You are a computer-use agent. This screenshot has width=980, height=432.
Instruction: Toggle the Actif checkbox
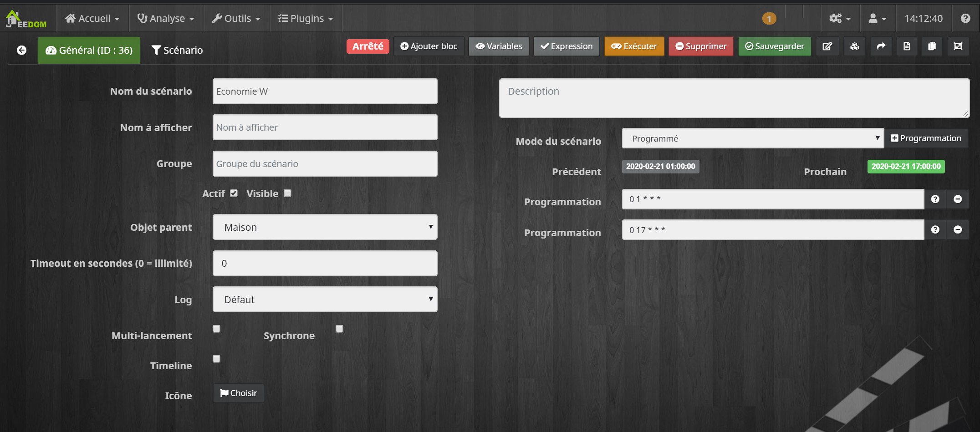pyautogui.click(x=234, y=193)
